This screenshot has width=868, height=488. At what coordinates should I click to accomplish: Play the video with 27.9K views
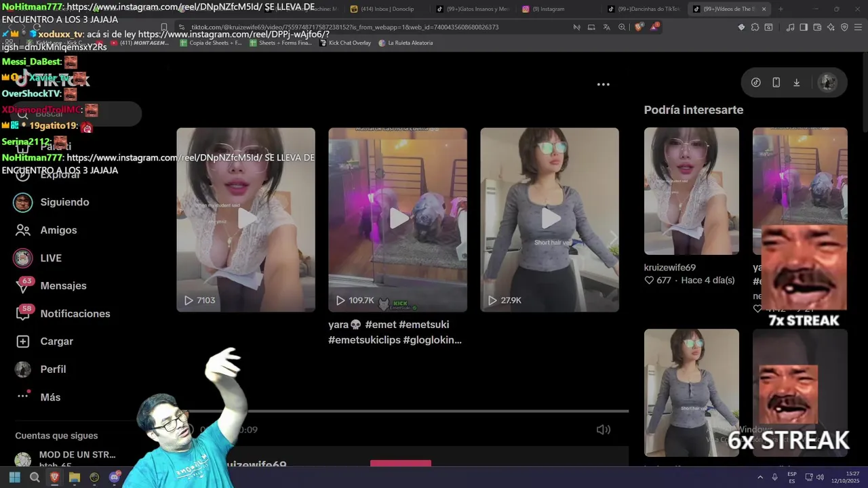pos(549,220)
